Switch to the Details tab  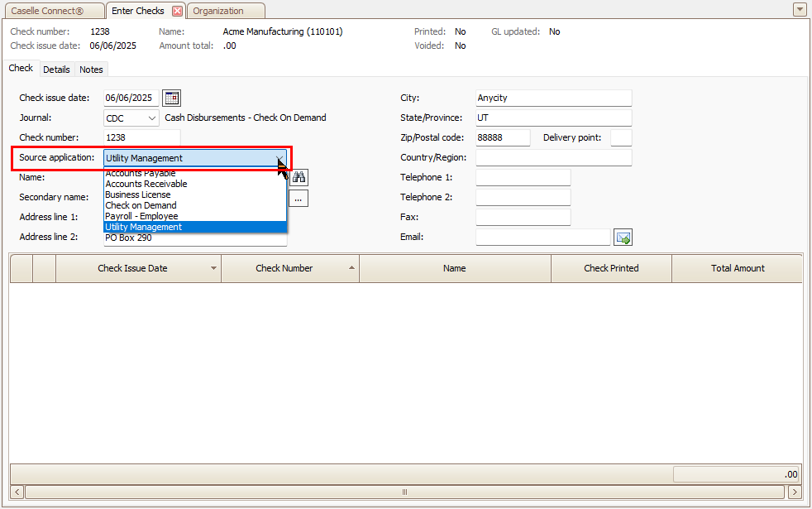[x=56, y=70]
